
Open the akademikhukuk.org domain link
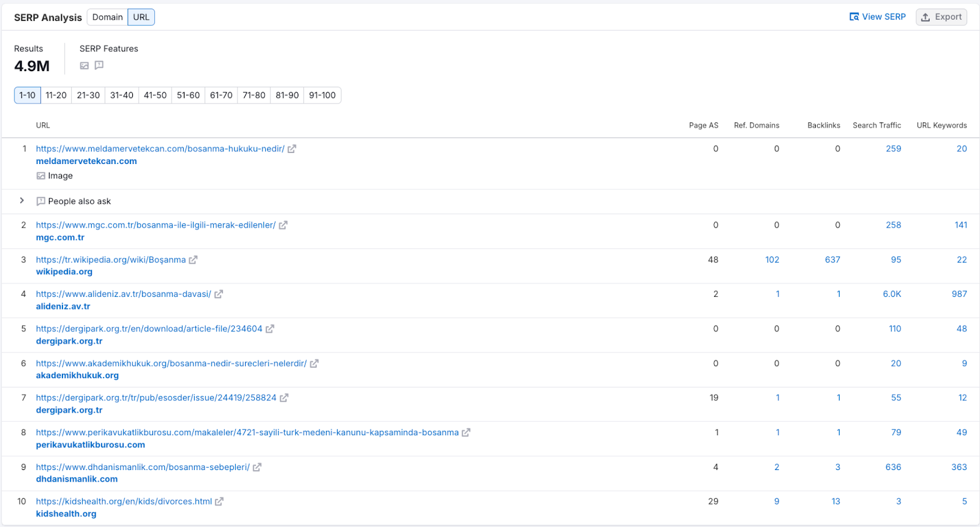pyautogui.click(x=77, y=376)
